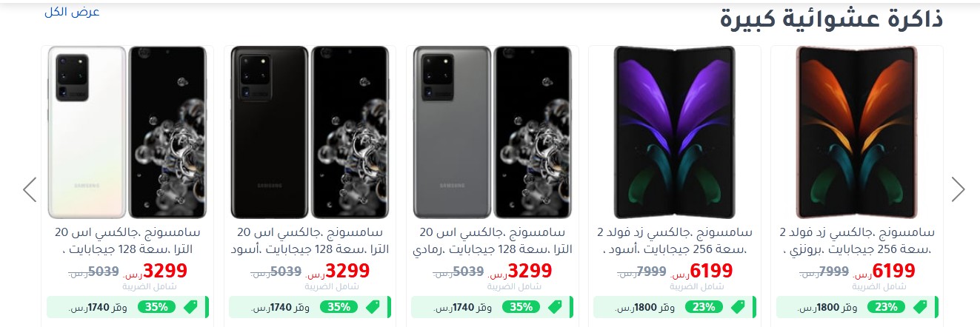Open black Galaxy S20 Ultra product image
This screenshot has width=980, height=327.
point(310,131)
